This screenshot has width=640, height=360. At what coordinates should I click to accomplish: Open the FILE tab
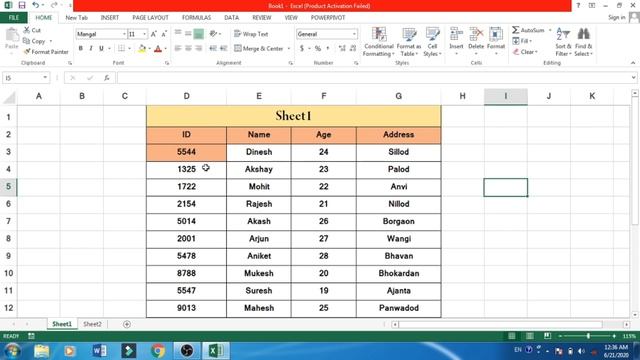[13, 18]
